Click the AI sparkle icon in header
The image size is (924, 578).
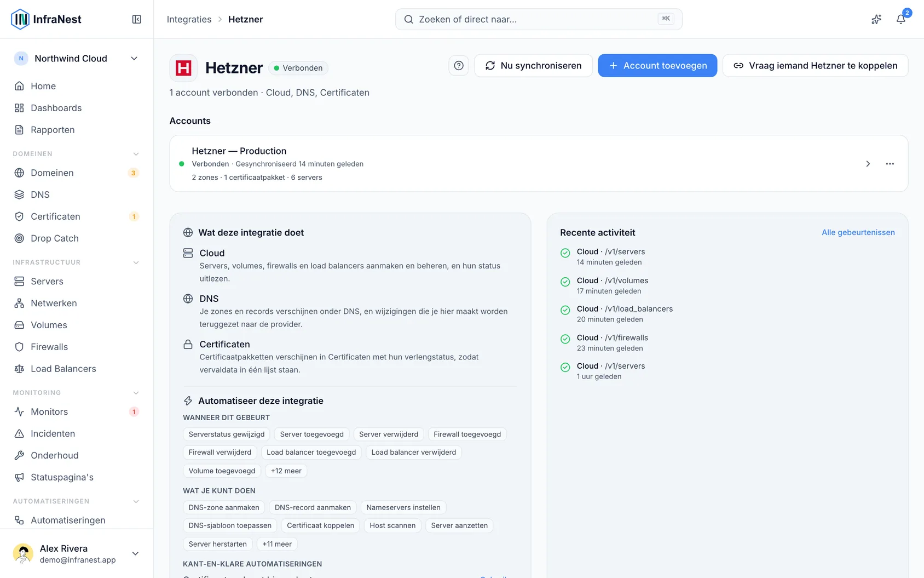876,19
